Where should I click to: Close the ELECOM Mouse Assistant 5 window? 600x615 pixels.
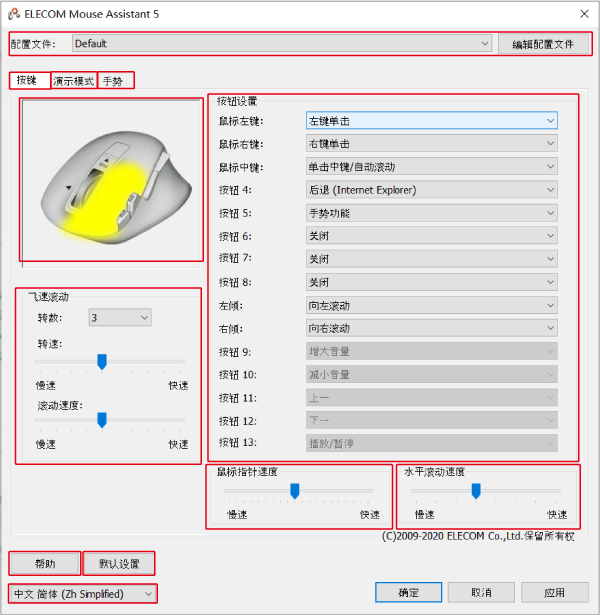(x=584, y=14)
